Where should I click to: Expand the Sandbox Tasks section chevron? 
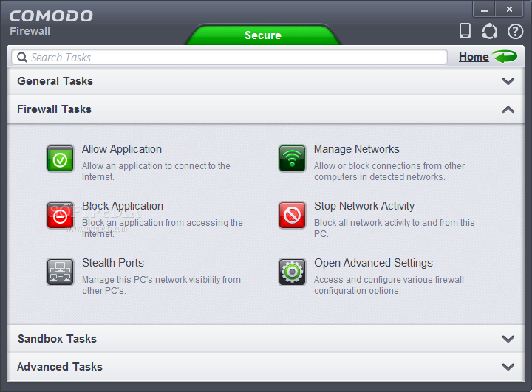(508, 339)
